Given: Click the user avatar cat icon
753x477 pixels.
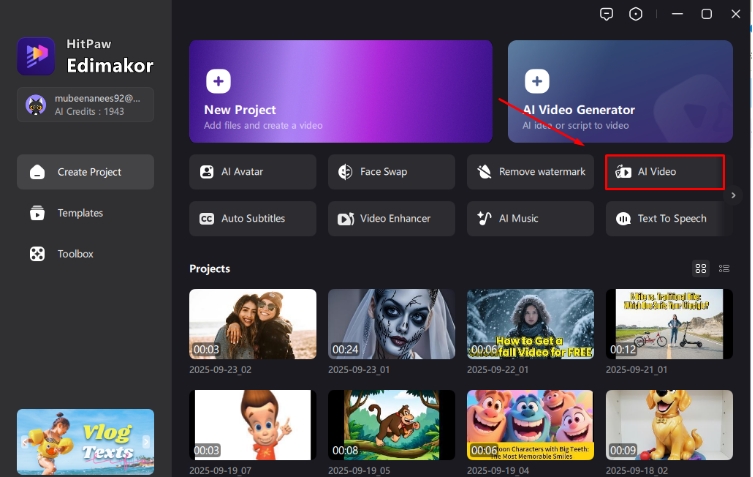Looking at the screenshot, I should pyautogui.click(x=36, y=105).
